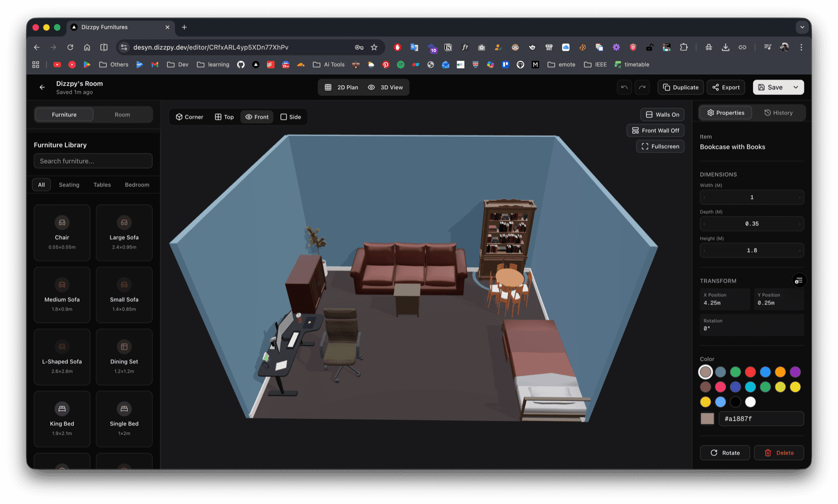Screen dimensions: 838x504
Task: Select the Top camera view
Action: pos(224,117)
